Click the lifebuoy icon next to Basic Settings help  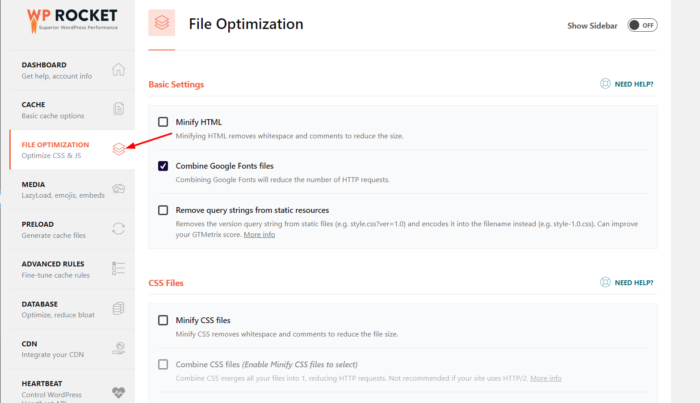(605, 84)
